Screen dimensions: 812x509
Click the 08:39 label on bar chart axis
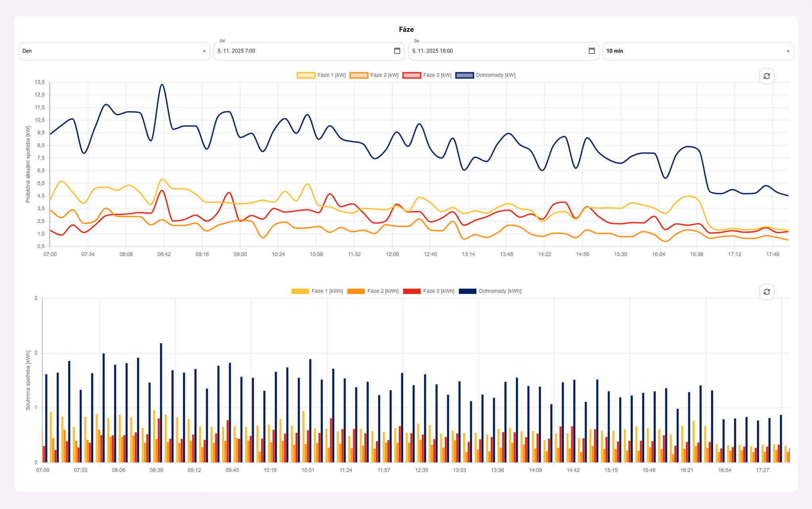[x=156, y=470]
